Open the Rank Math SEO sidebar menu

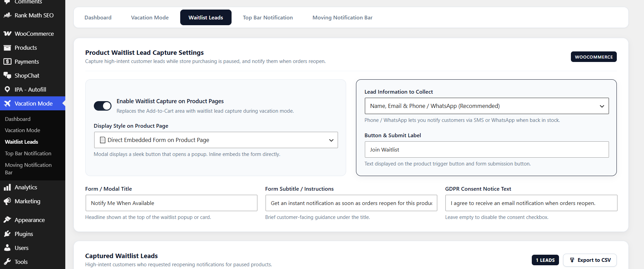(33, 15)
